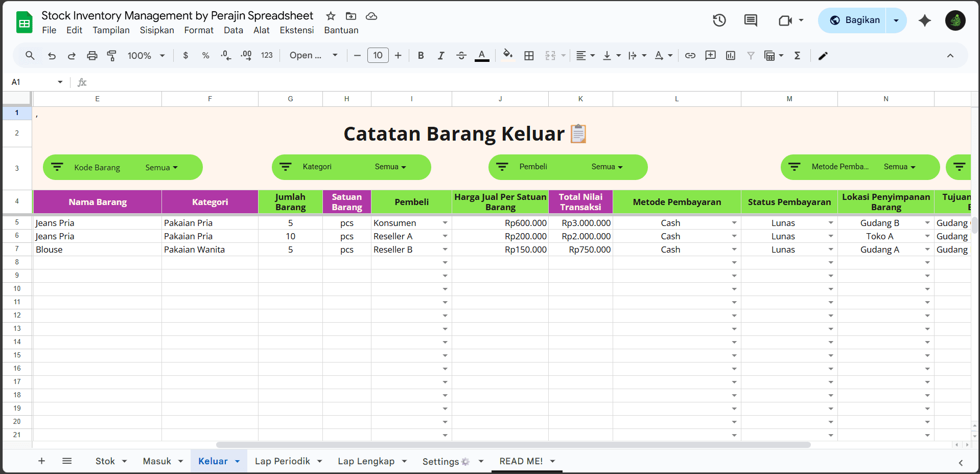Toggle strikethrough formatting
The width and height of the screenshot is (980, 474).
[x=461, y=55]
